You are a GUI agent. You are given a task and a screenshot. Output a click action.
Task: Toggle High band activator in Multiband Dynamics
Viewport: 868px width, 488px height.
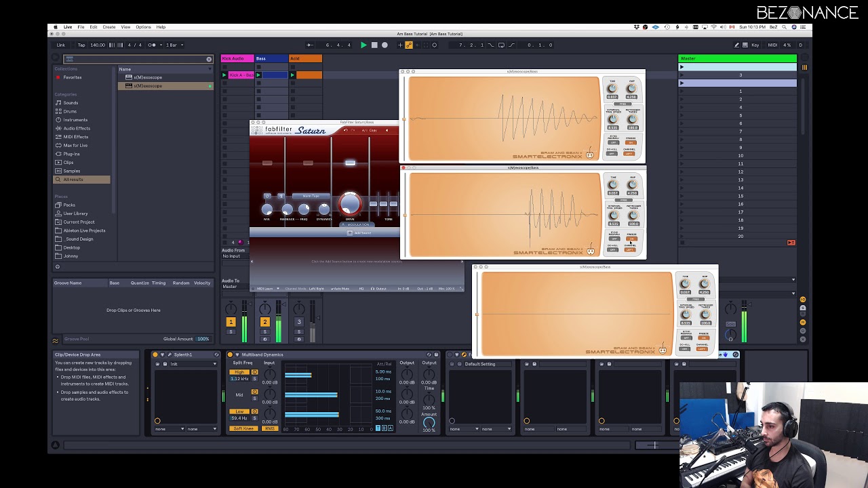tap(255, 372)
